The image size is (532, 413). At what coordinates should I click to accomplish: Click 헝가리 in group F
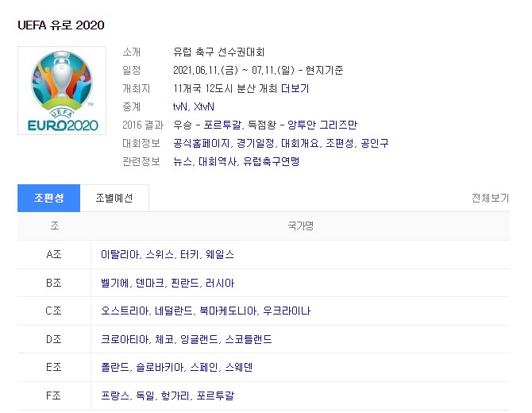175,396
